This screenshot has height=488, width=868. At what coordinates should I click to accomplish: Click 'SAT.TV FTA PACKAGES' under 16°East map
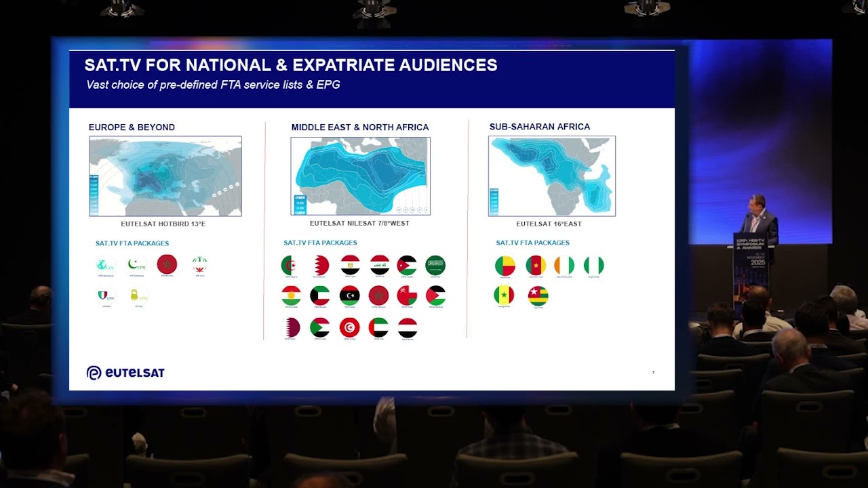pos(532,243)
